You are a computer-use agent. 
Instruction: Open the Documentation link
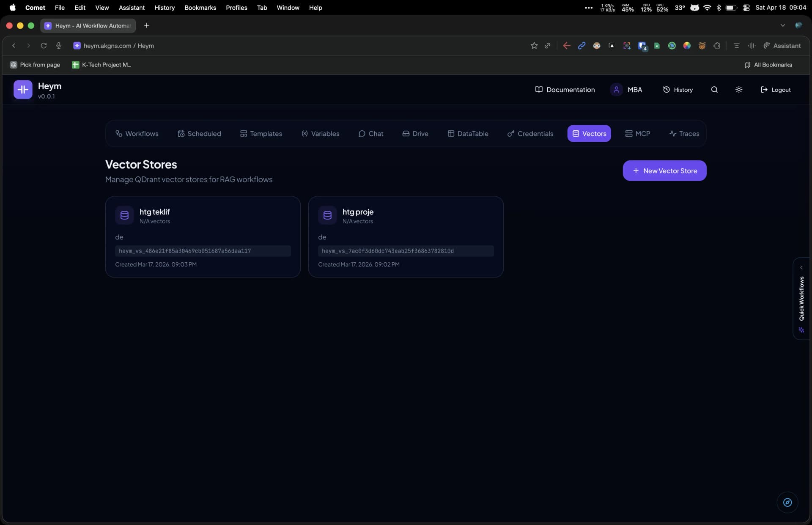[x=565, y=89]
